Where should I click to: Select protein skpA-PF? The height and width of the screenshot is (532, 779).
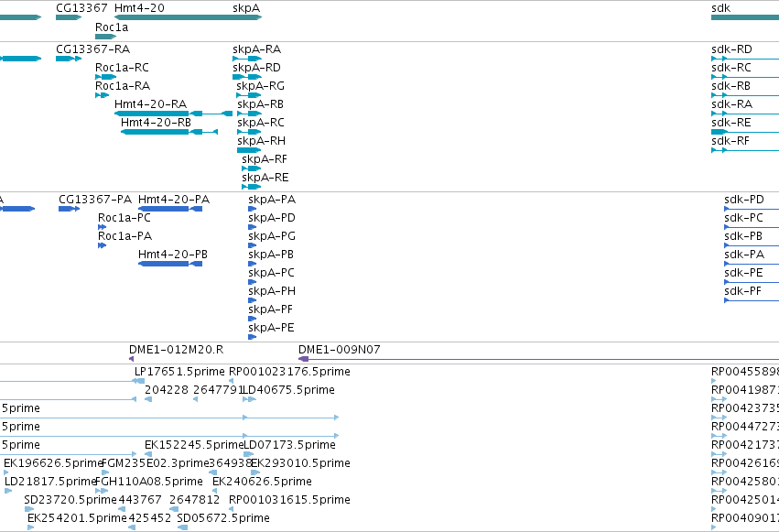(270, 310)
